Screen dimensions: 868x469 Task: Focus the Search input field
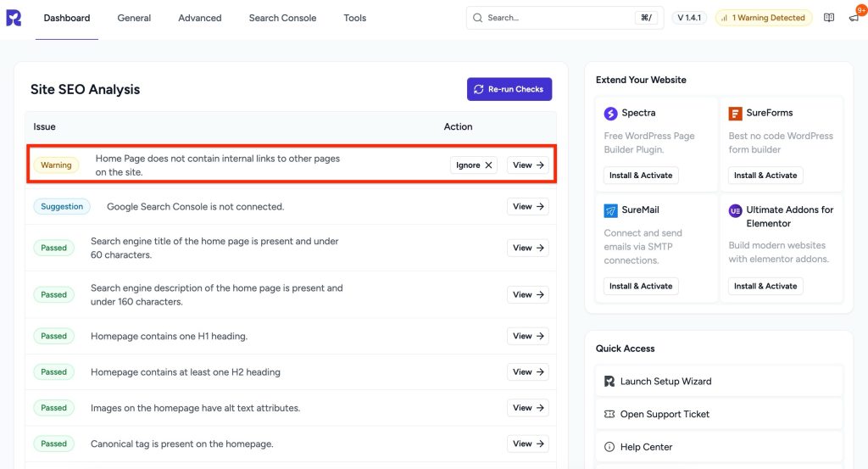pyautogui.click(x=555, y=18)
